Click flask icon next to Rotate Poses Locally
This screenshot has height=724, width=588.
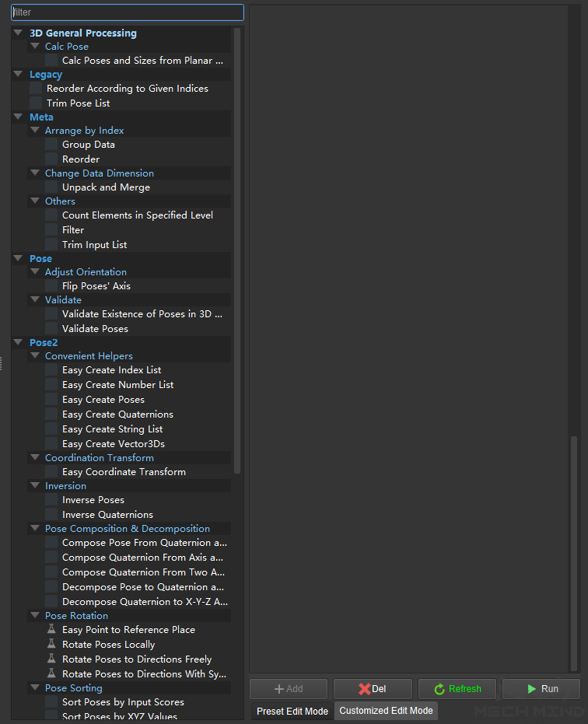tap(51, 645)
